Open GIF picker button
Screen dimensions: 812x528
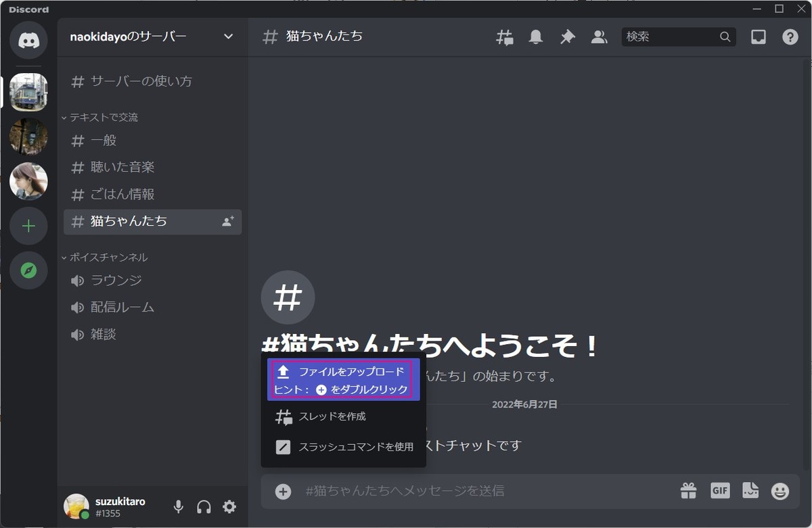720,491
